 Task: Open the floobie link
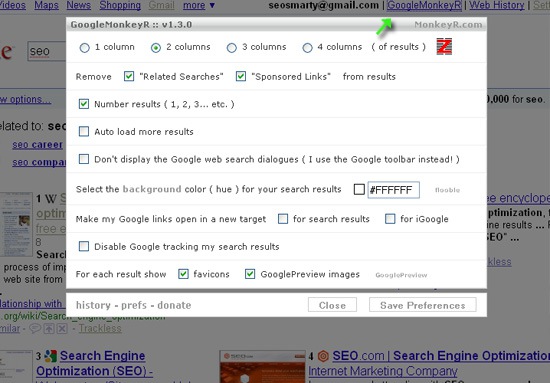pyautogui.click(x=447, y=190)
